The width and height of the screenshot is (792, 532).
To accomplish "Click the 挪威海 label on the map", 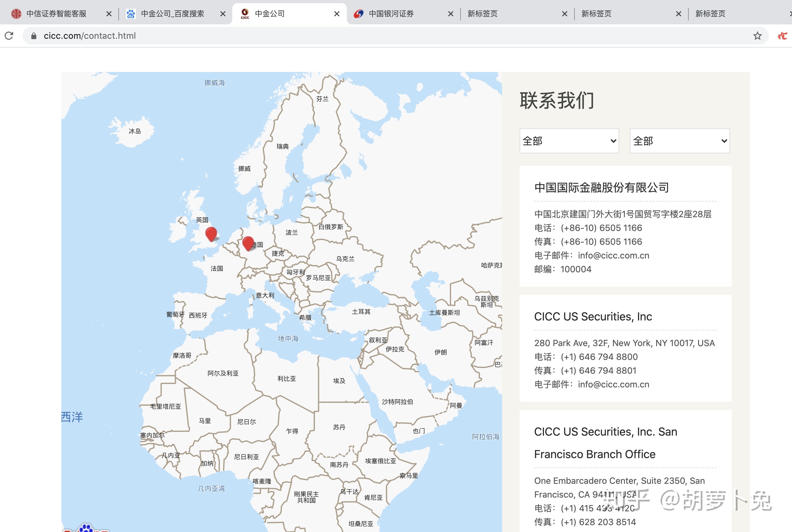I will click(214, 83).
